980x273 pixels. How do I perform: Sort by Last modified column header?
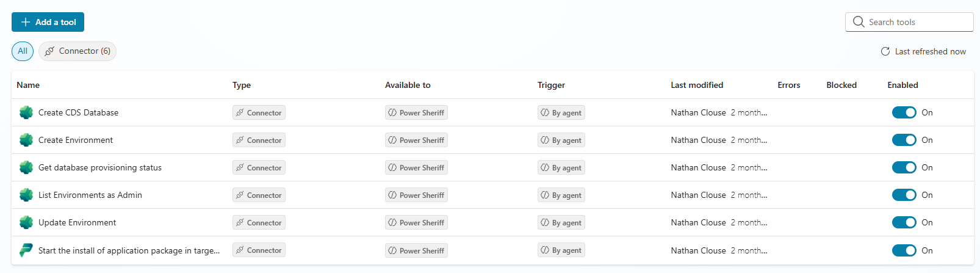pos(697,85)
